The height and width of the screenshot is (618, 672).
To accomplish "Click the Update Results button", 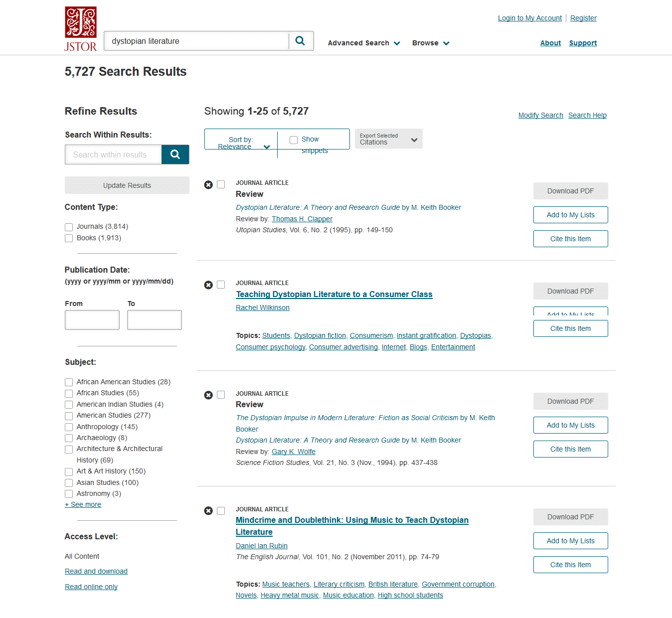I will tap(127, 185).
